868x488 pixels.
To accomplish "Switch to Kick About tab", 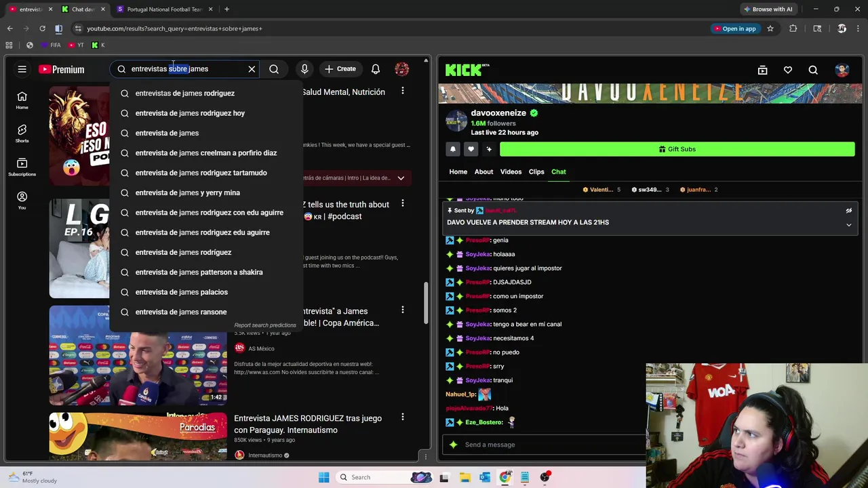I will [484, 172].
